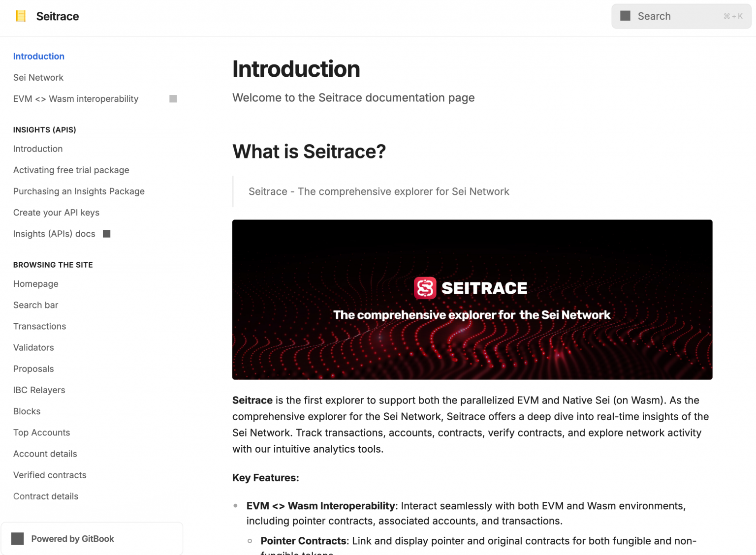Click the Seitrace book logo icon
The height and width of the screenshot is (555, 756).
pyautogui.click(x=21, y=16)
